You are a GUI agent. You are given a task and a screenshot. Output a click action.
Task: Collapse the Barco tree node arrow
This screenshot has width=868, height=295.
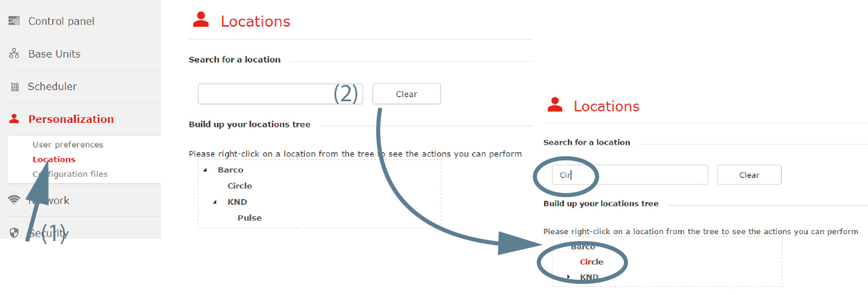click(205, 170)
